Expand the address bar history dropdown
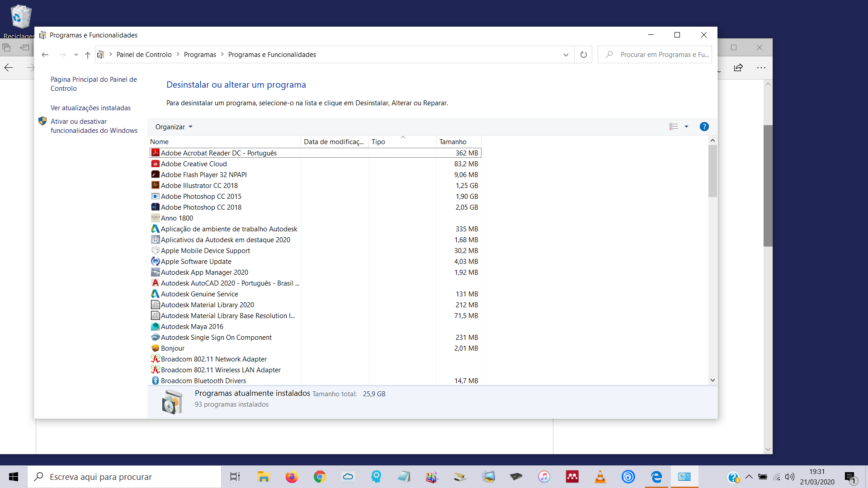The height and width of the screenshot is (488, 868). click(566, 55)
